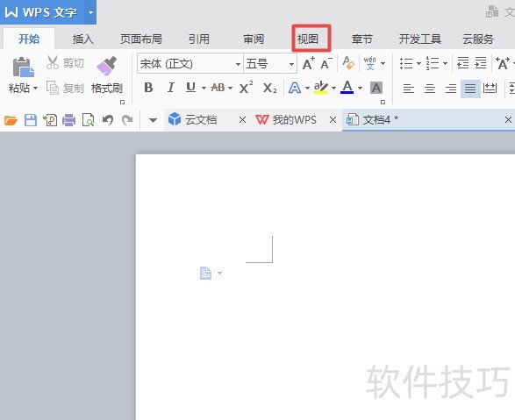
Task: Expand the underline style dropdown arrow
Action: pyautogui.click(x=204, y=88)
